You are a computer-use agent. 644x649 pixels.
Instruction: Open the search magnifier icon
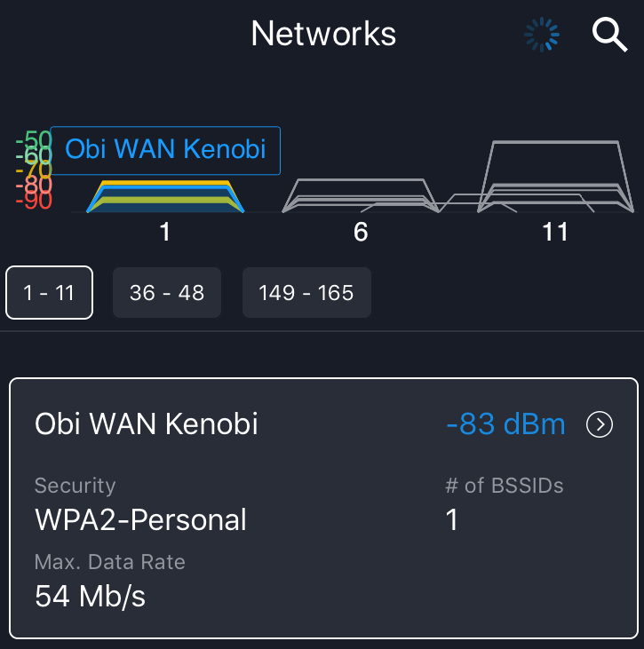(x=609, y=35)
